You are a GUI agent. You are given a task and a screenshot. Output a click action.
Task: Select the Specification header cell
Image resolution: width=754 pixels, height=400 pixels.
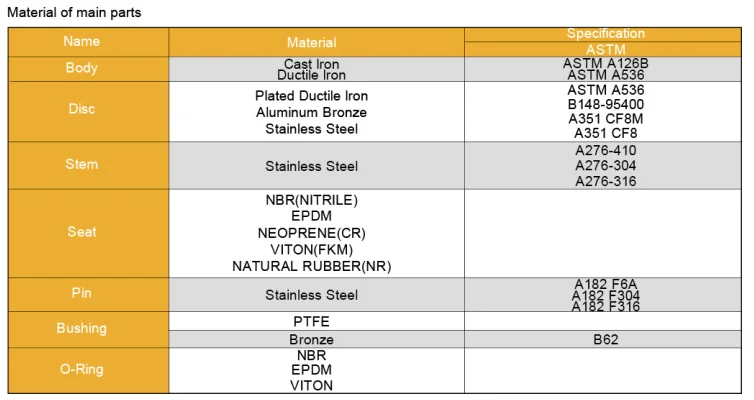pos(605,34)
